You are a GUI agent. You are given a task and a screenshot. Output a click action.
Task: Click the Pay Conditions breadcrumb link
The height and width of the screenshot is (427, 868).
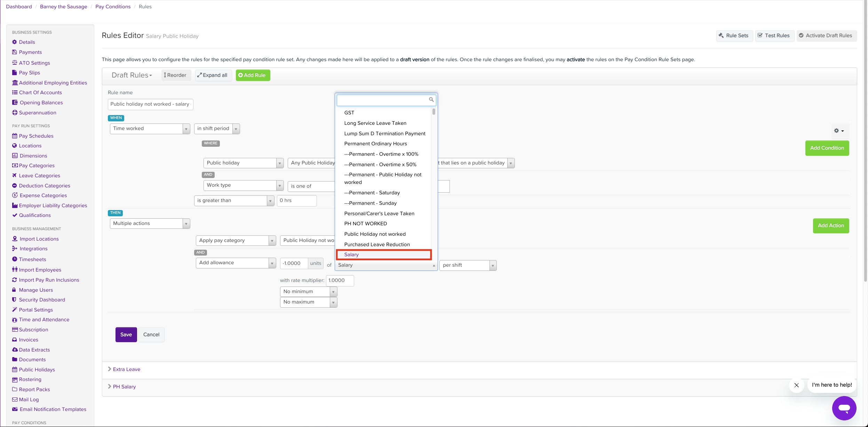coord(113,7)
